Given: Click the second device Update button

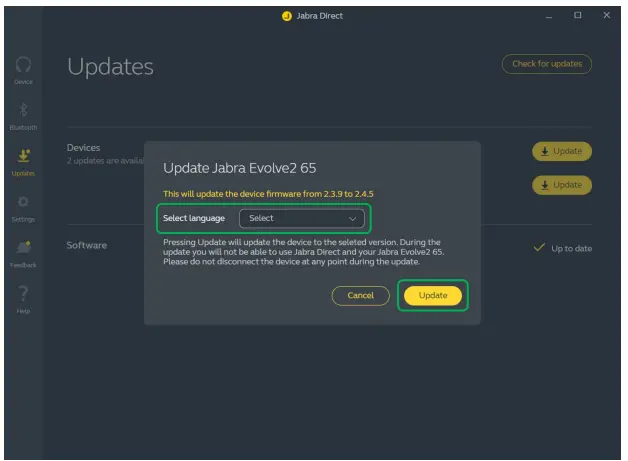Looking at the screenshot, I should 562,185.
